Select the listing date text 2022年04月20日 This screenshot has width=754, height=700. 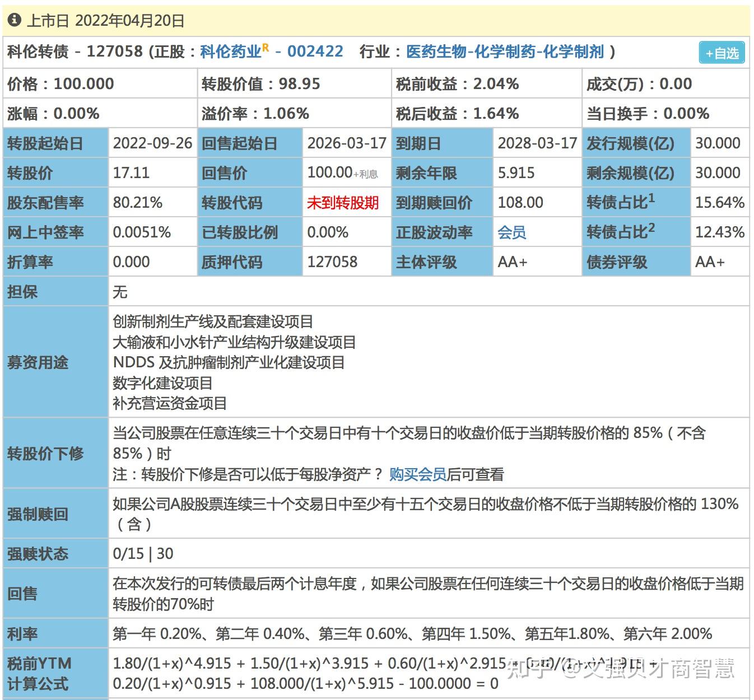(130, 21)
